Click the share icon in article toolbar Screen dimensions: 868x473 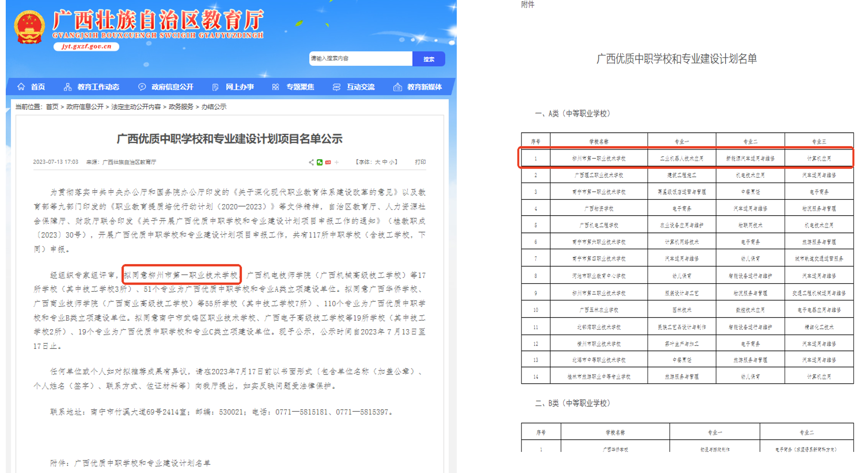[x=312, y=162]
